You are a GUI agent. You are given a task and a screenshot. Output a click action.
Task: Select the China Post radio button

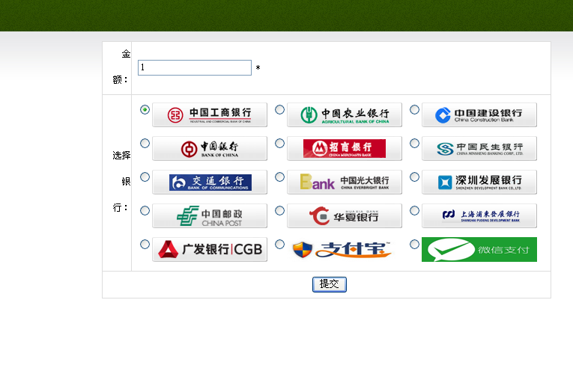[145, 210]
